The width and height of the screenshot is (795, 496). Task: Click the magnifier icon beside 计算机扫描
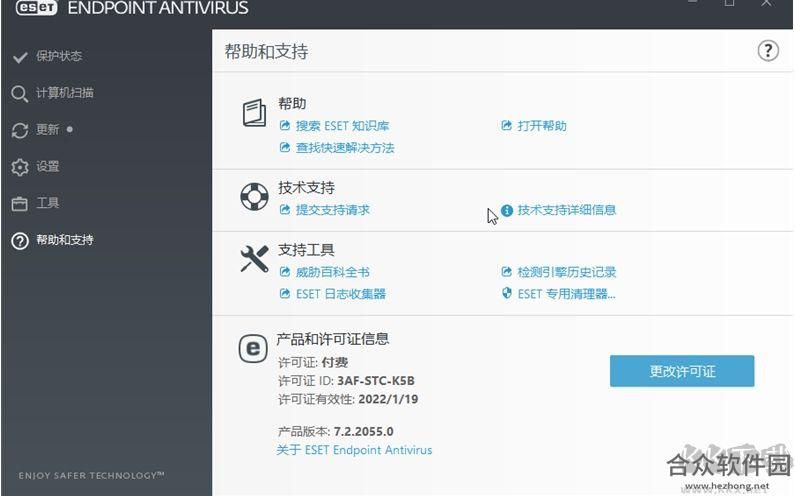(x=19, y=94)
